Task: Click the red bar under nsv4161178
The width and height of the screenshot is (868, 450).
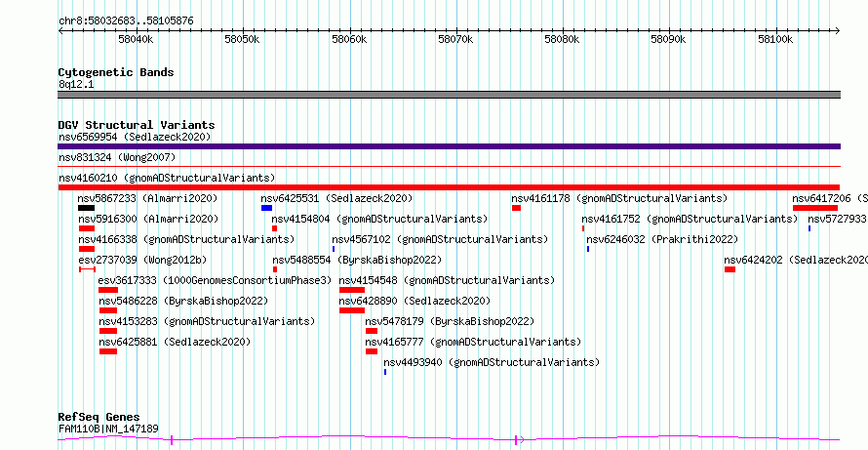Action: tap(517, 208)
